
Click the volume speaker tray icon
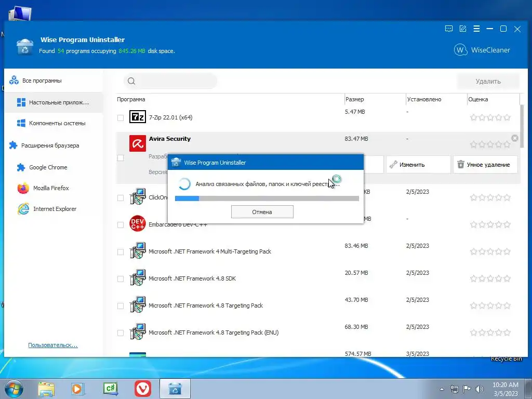click(x=480, y=389)
